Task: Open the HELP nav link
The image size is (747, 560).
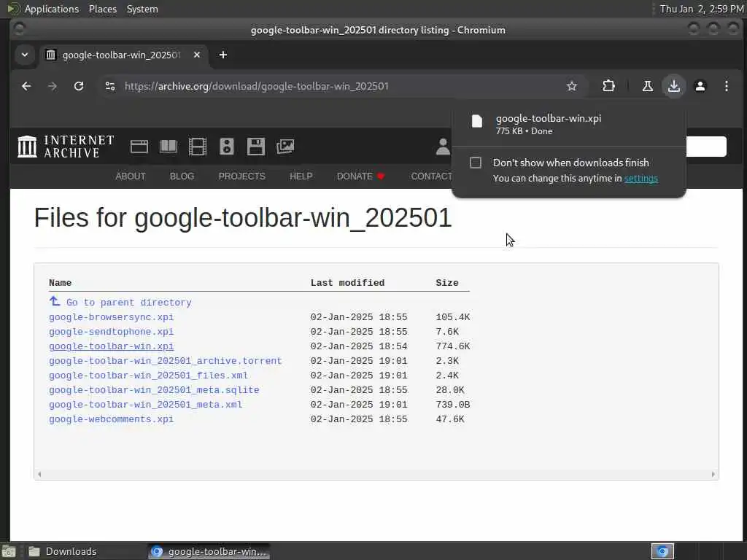Action: [x=301, y=176]
